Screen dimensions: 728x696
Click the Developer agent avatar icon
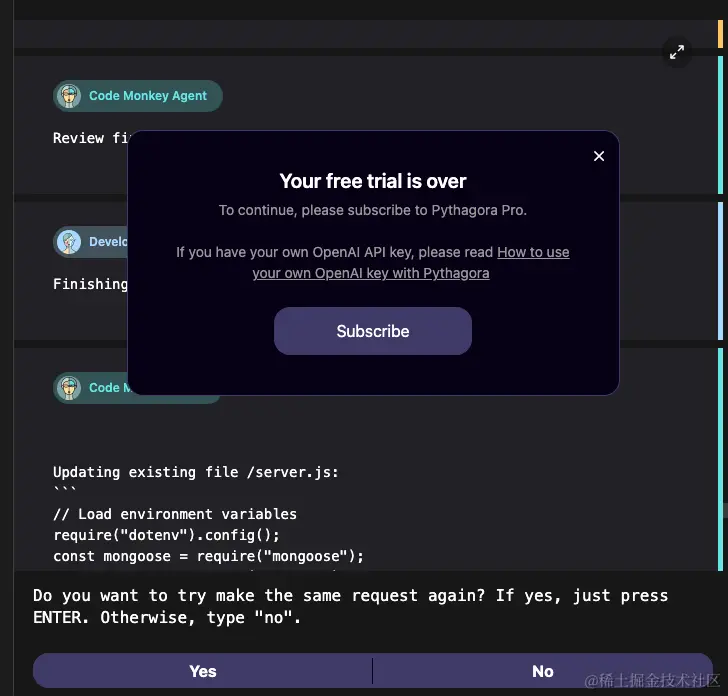tap(69, 242)
